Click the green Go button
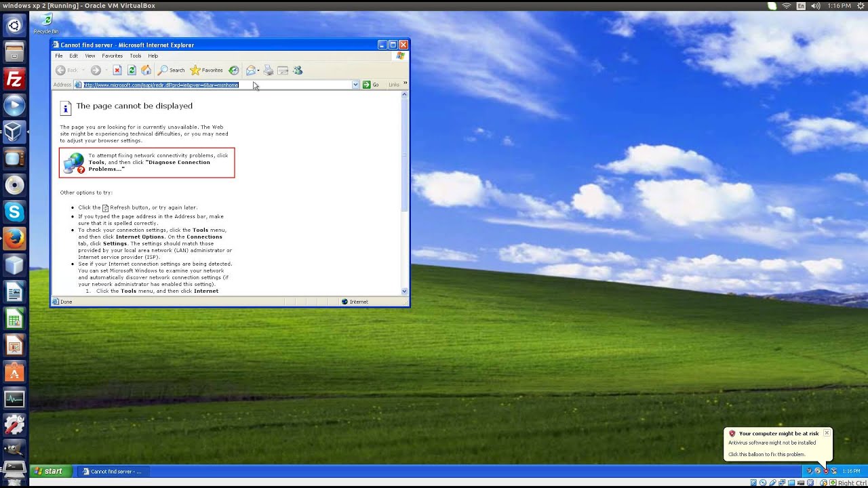This screenshot has width=868, height=488. 371,85
